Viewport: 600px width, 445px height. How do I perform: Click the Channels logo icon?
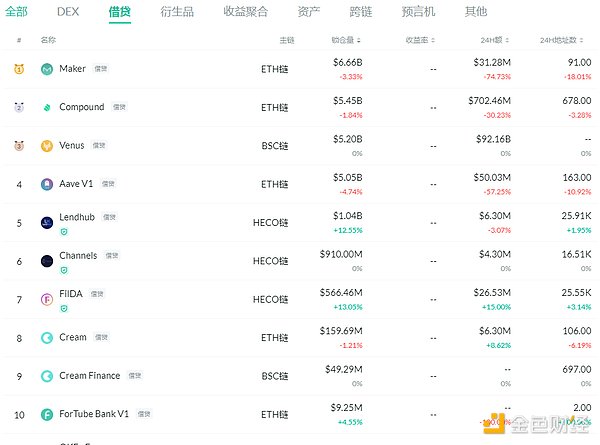tap(47, 261)
